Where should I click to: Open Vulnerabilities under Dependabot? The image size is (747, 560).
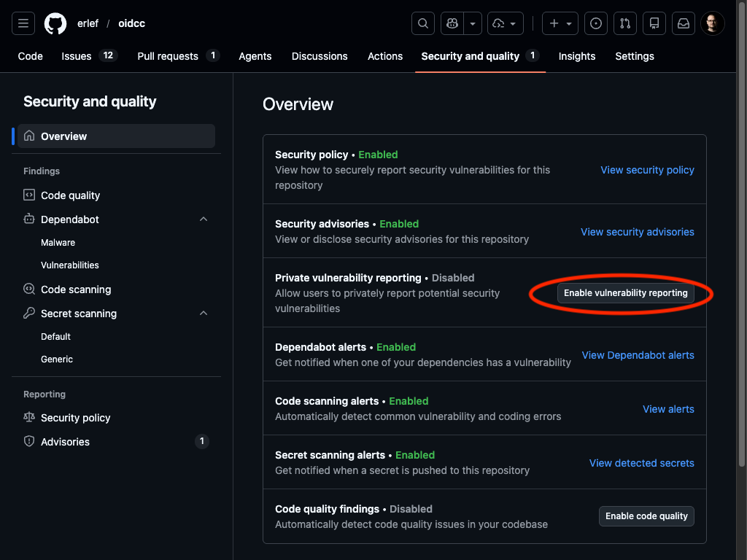point(69,265)
